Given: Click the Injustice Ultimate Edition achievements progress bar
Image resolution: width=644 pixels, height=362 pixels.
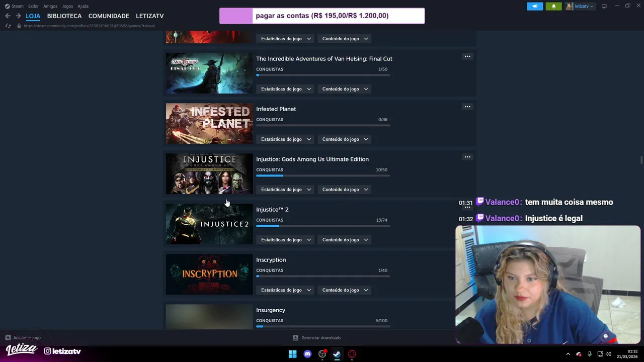Looking at the screenshot, I should pos(323,175).
